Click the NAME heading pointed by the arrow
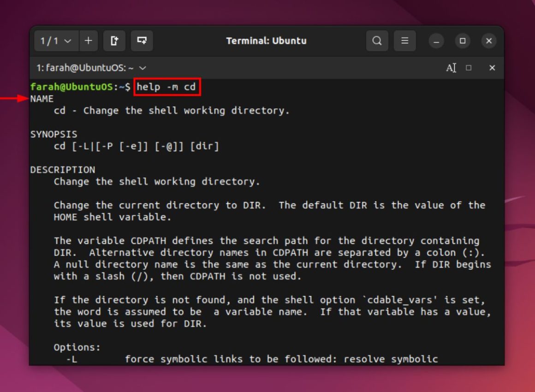This screenshot has height=392, width=535. [42, 99]
